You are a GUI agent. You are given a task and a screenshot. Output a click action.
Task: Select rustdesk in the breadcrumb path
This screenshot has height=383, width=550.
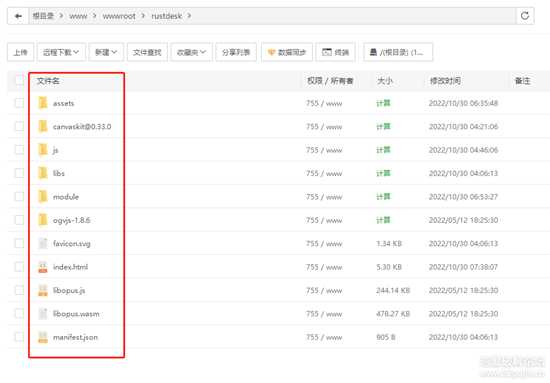point(167,16)
